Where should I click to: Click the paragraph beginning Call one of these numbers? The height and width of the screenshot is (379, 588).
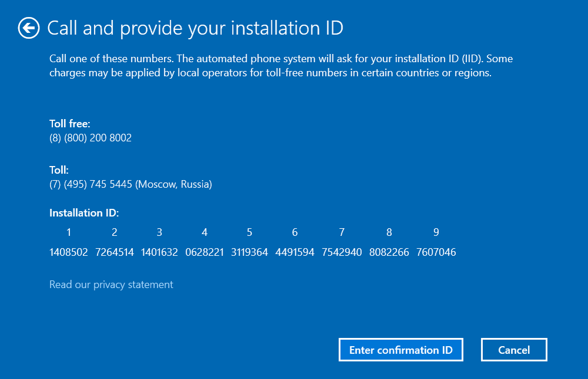point(281,66)
